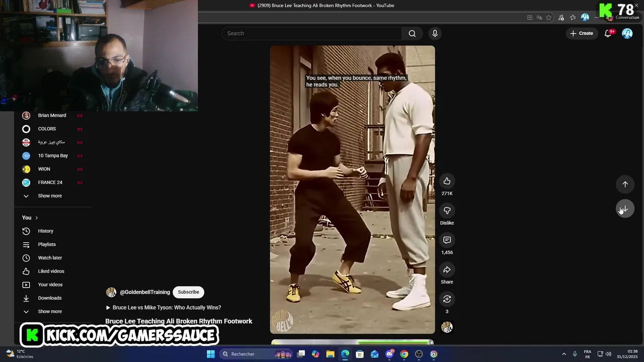The height and width of the screenshot is (362, 644).
Task: Open the Remix button showing 3
Action: point(447,299)
